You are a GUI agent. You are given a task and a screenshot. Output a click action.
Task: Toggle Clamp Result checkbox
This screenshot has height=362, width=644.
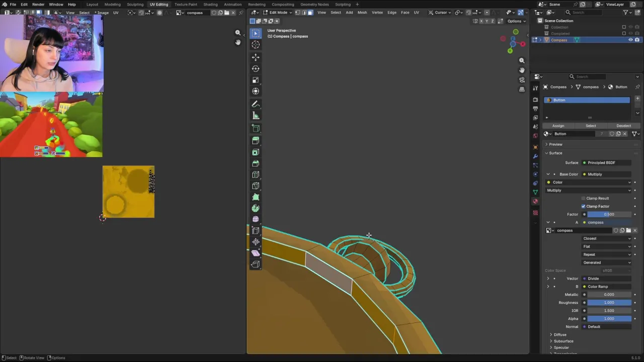point(584,198)
